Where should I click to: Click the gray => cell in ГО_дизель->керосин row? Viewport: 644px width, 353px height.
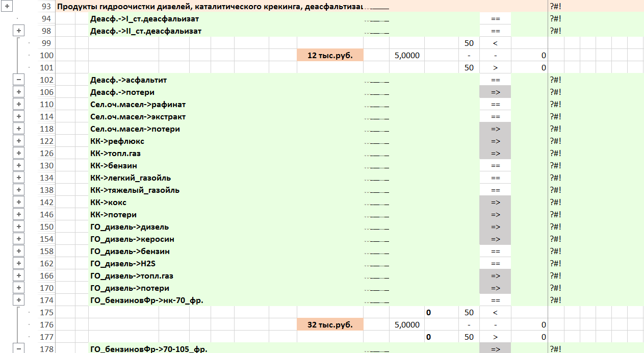click(x=495, y=239)
